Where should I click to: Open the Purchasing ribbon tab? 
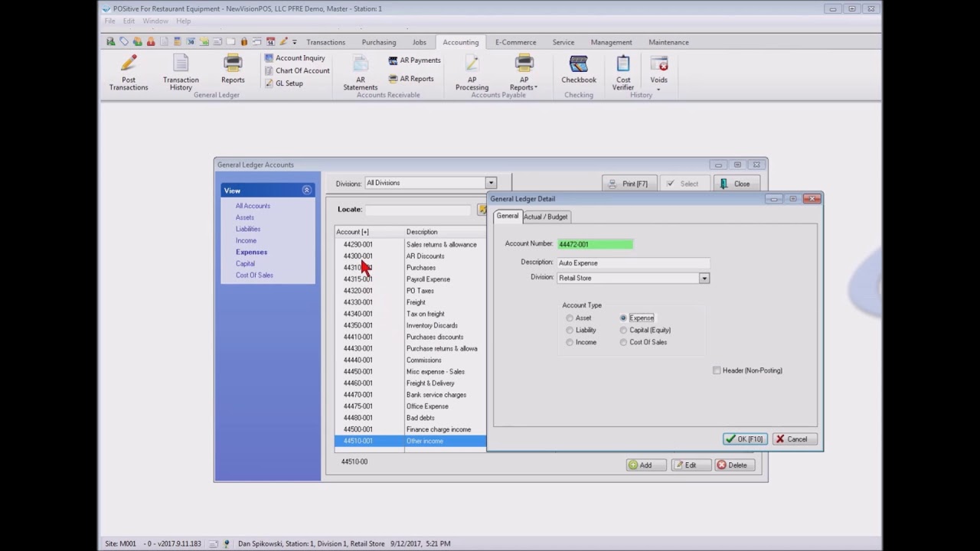point(379,43)
